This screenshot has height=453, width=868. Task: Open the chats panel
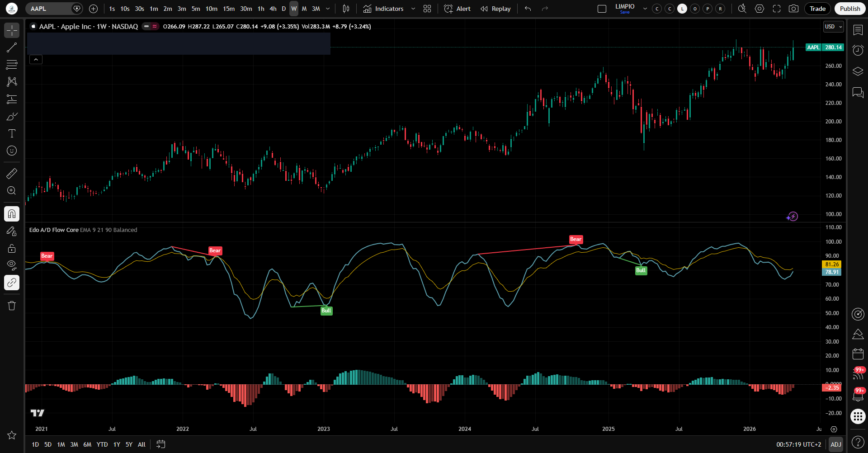click(x=858, y=93)
